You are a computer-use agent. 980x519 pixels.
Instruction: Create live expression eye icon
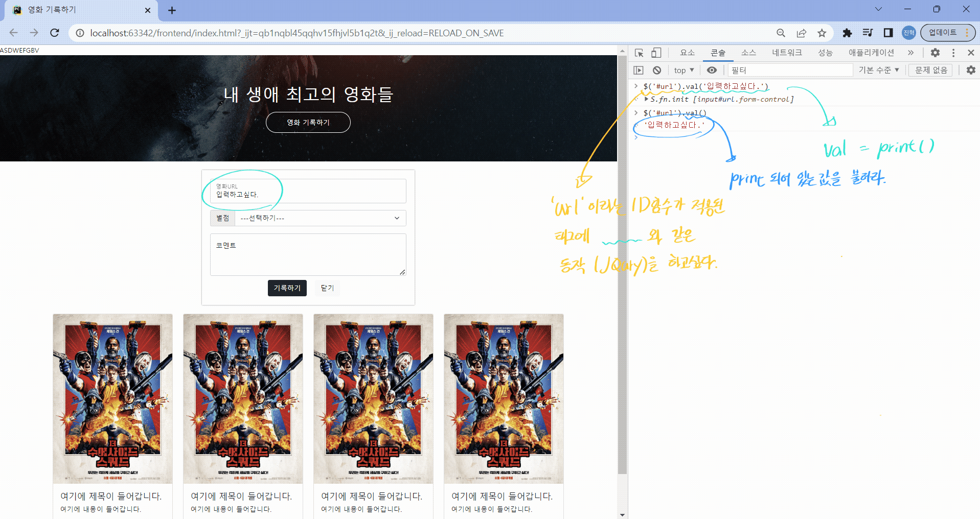click(712, 70)
